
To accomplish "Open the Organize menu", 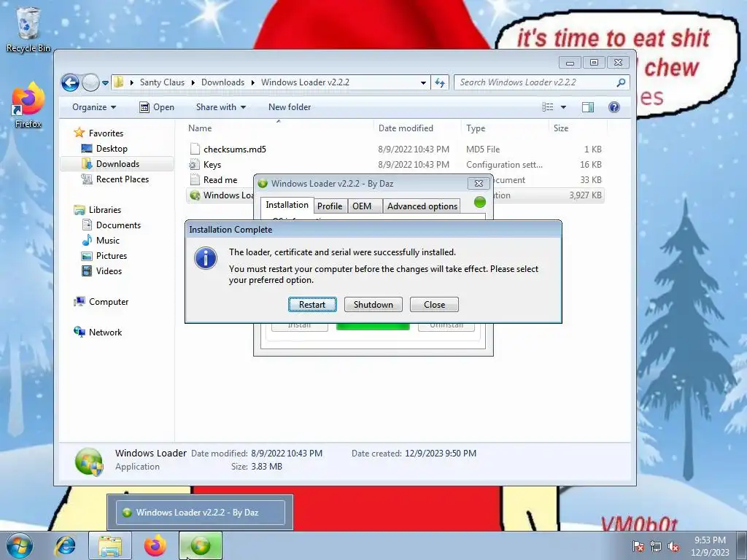I will click(x=94, y=107).
